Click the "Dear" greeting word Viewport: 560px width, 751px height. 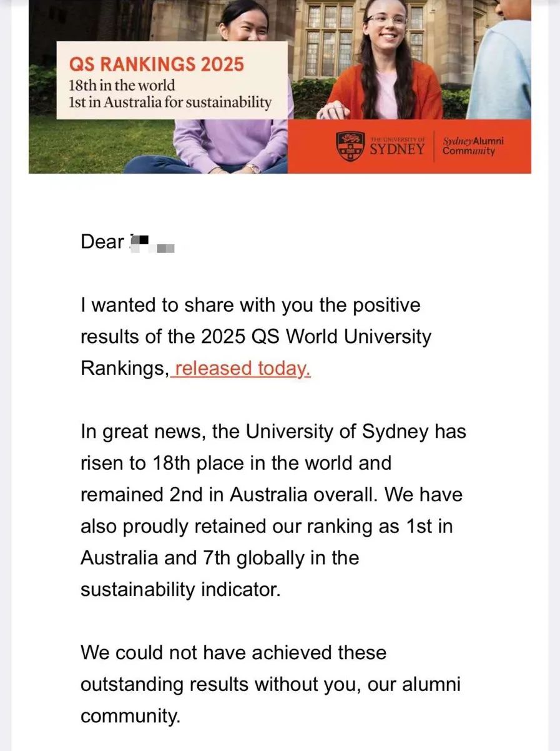(102, 242)
